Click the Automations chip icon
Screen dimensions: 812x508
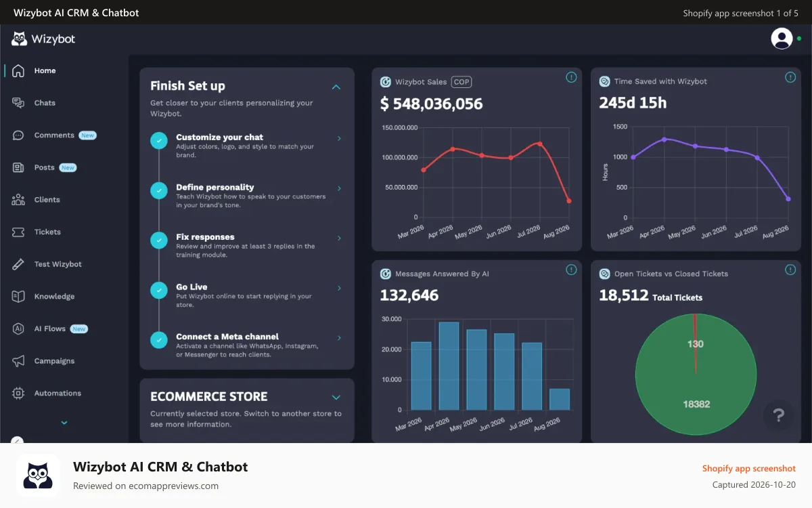[18, 393]
